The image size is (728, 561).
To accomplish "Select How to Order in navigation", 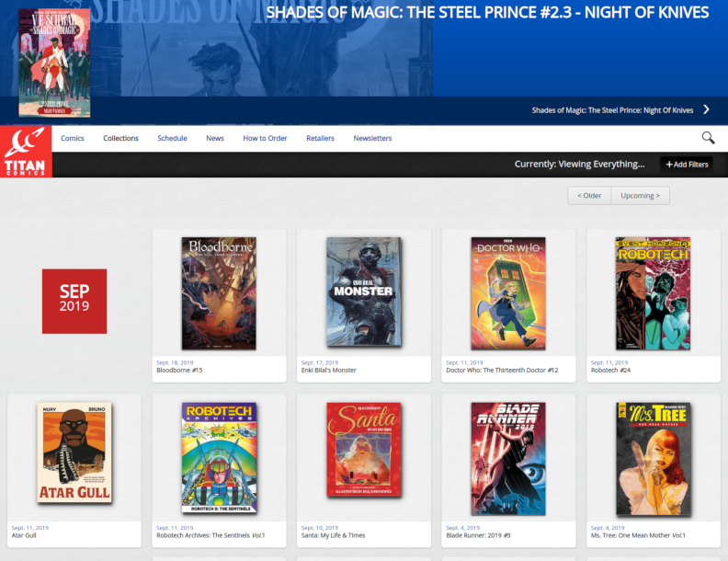I will (x=265, y=138).
